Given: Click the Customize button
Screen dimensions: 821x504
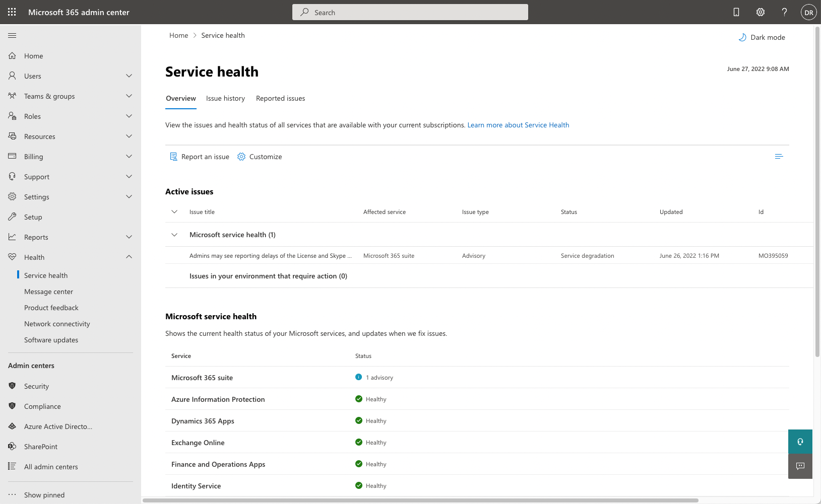Looking at the screenshot, I should [260, 157].
